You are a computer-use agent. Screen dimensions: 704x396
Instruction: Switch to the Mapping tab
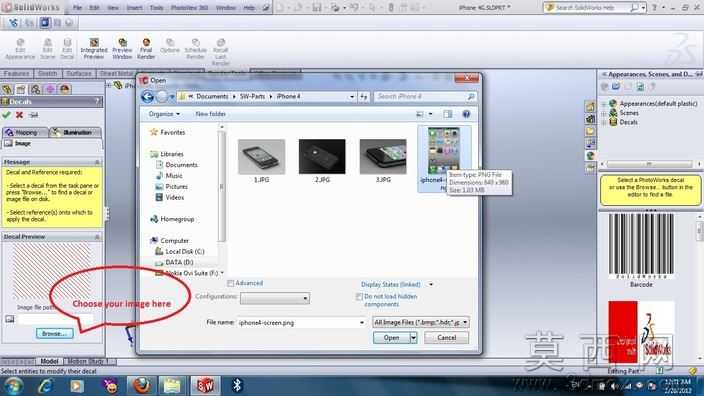(x=26, y=132)
